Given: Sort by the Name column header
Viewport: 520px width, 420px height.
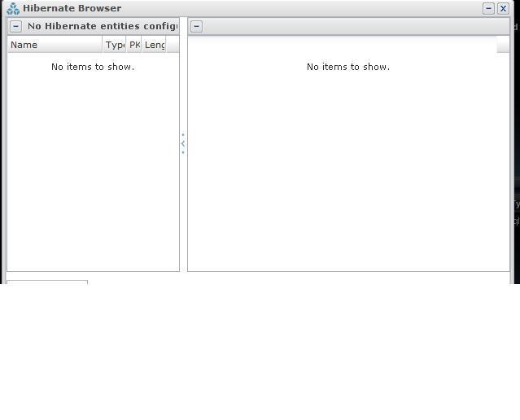Looking at the screenshot, I should pos(55,45).
